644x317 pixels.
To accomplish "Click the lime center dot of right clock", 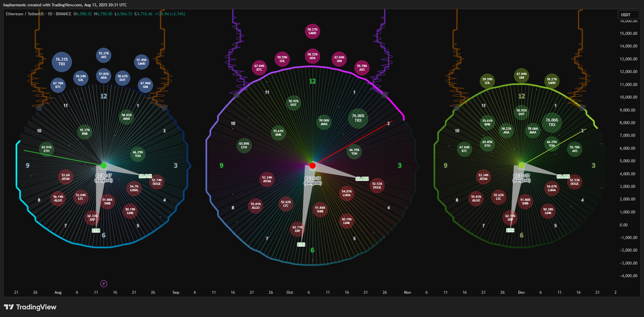I will tap(522, 165).
